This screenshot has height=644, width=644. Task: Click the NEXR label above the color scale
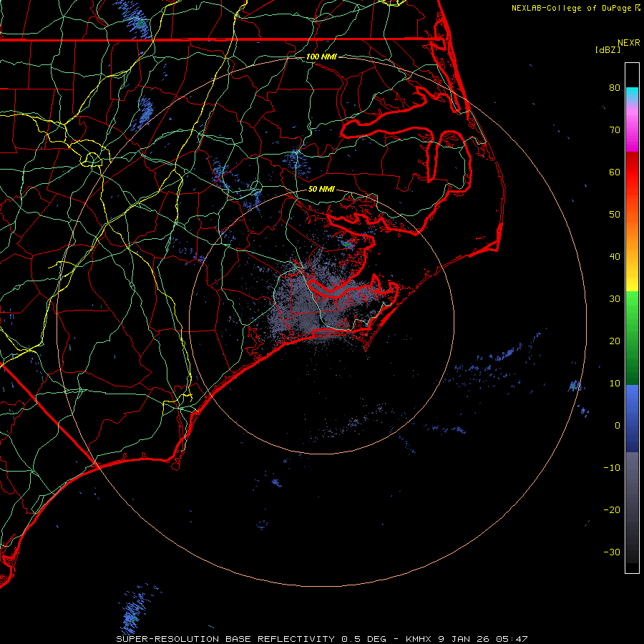point(628,43)
